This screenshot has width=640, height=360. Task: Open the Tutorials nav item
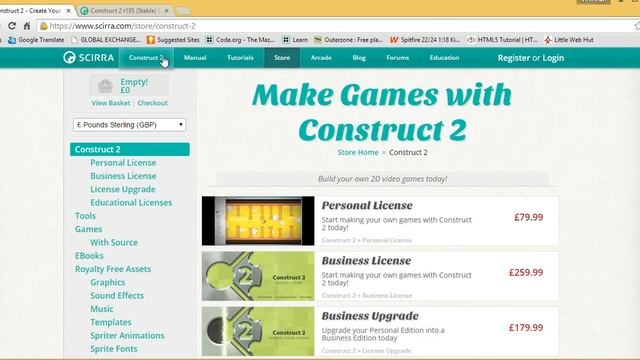(x=240, y=58)
